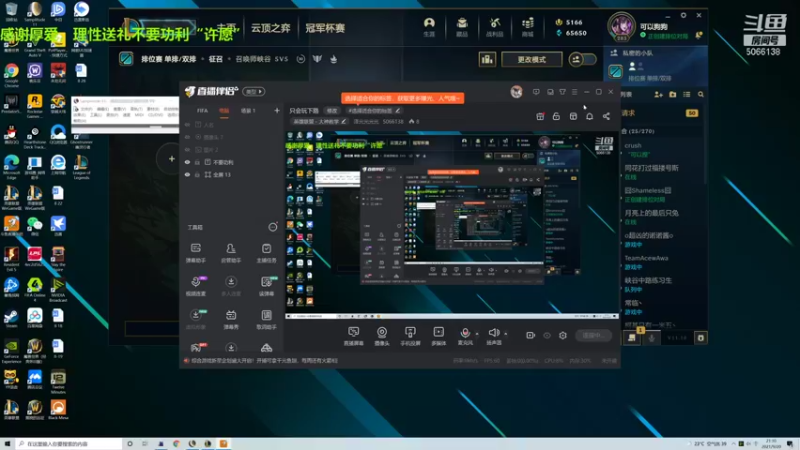Click the greyed stream status button

tap(593, 335)
